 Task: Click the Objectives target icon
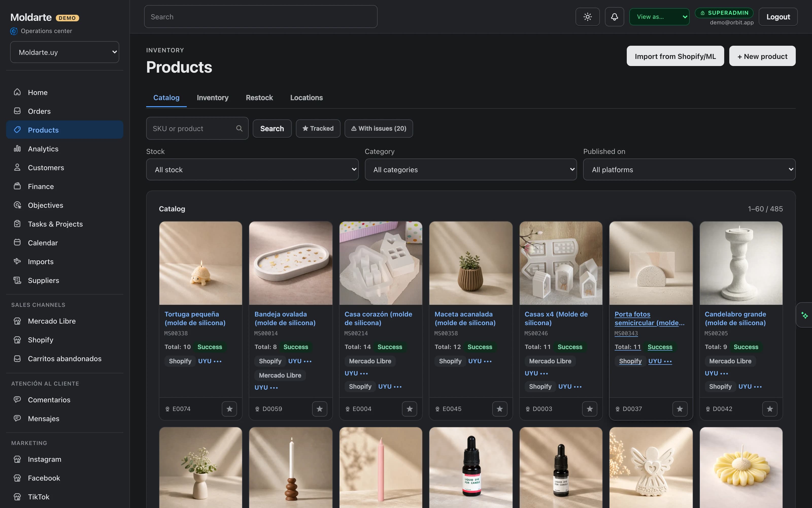pyautogui.click(x=18, y=205)
